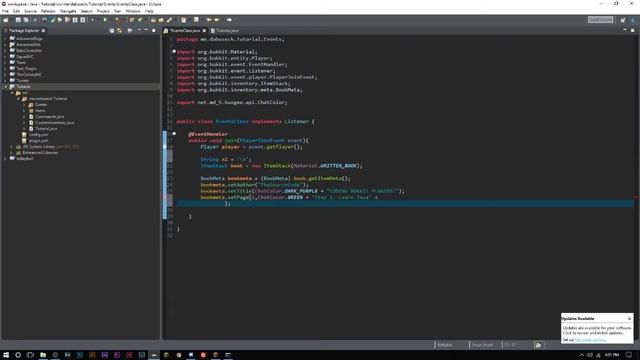Viewport: 640px width, 360px height.
Task: Open the Source menu
Action: coord(30,11)
